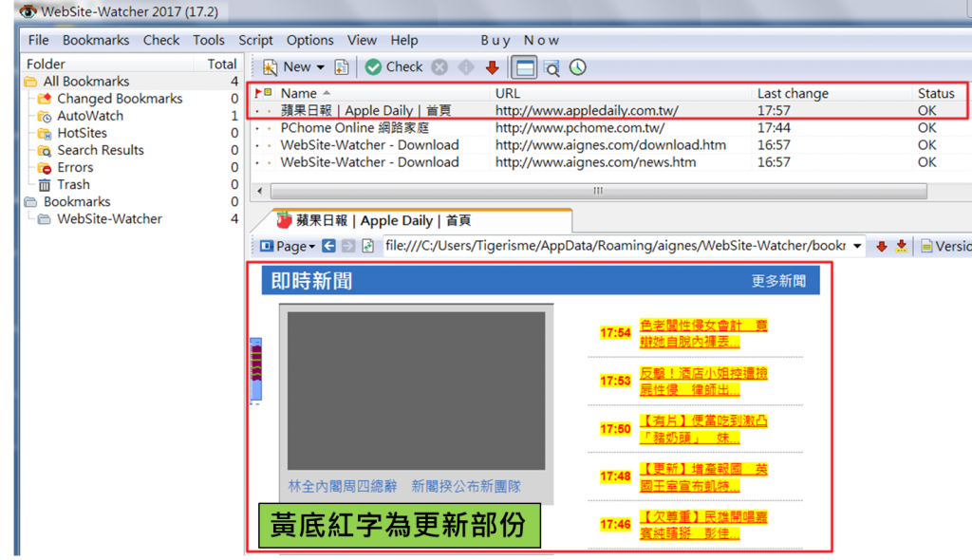Open the Tools menu

[208, 40]
